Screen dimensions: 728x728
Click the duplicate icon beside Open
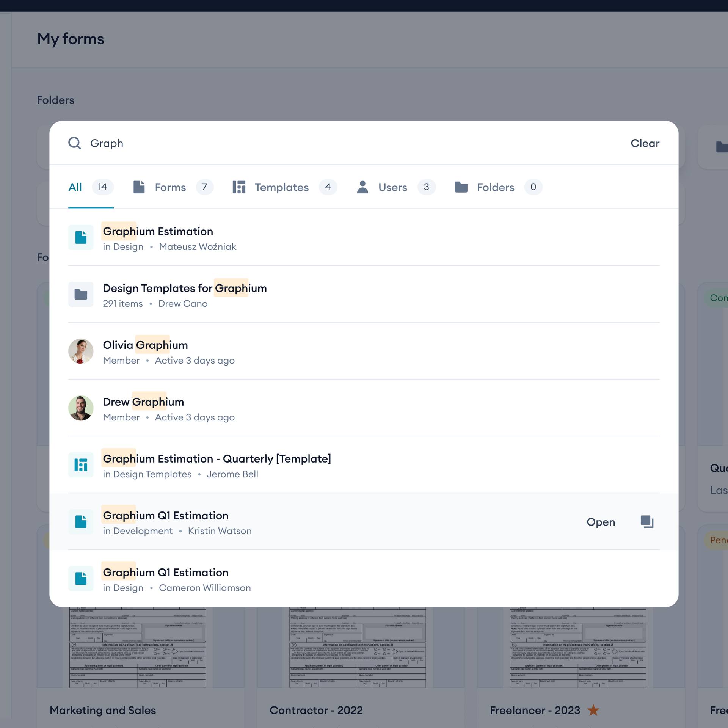pyautogui.click(x=647, y=522)
